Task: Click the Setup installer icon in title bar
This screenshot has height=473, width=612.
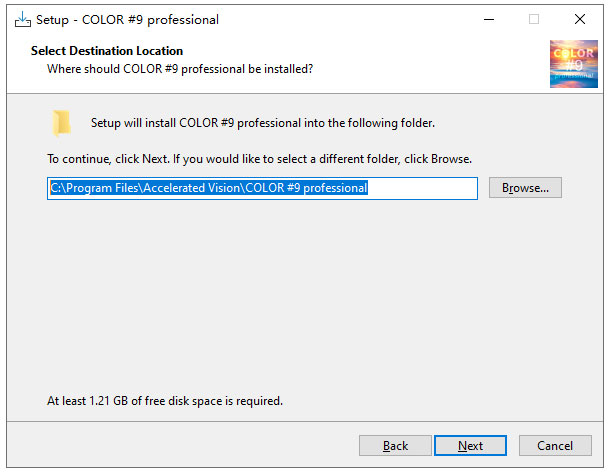Action: point(22,19)
